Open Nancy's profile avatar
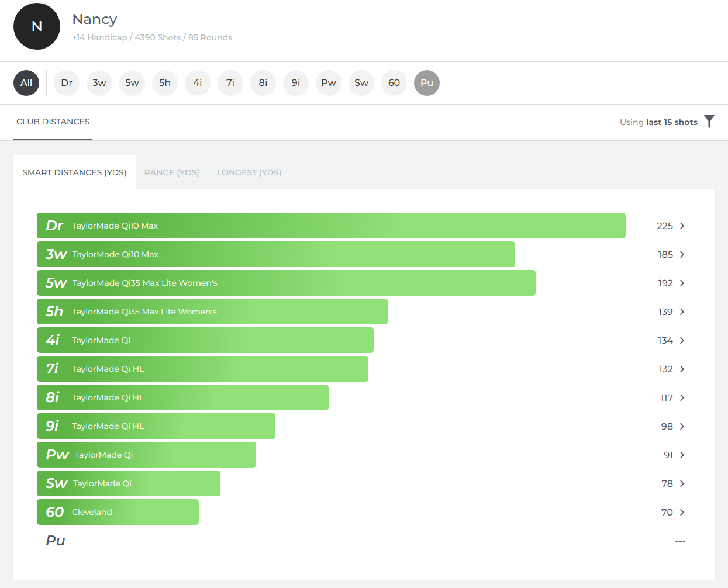Screen dimensions: 728x588 coord(37,26)
